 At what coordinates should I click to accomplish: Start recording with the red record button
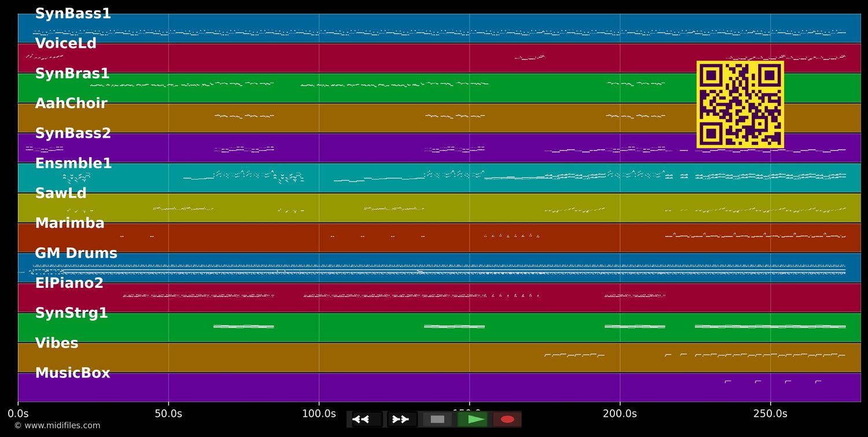(507, 419)
